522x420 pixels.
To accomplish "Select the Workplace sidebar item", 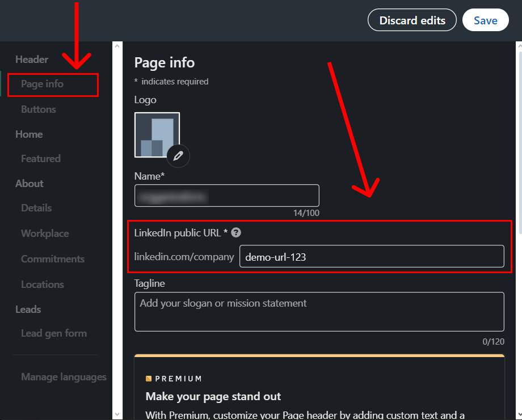I will 45,234.
